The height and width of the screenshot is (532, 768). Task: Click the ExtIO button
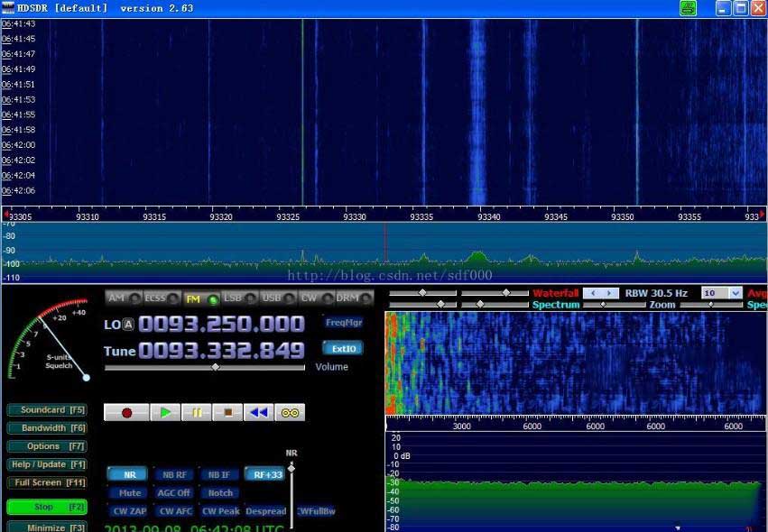(343, 348)
